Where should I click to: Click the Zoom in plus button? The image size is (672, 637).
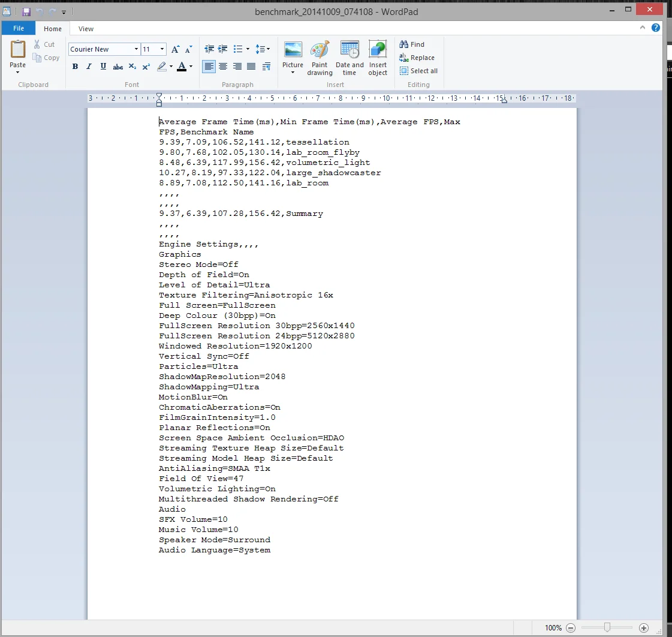coord(644,628)
